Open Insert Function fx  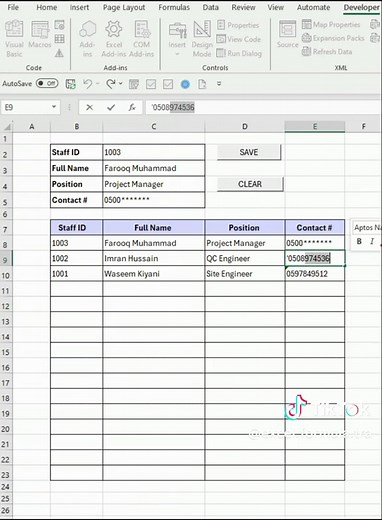click(132, 107)
